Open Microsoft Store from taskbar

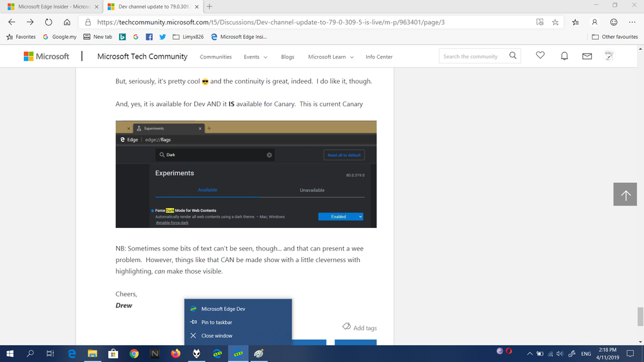[113, 354]
